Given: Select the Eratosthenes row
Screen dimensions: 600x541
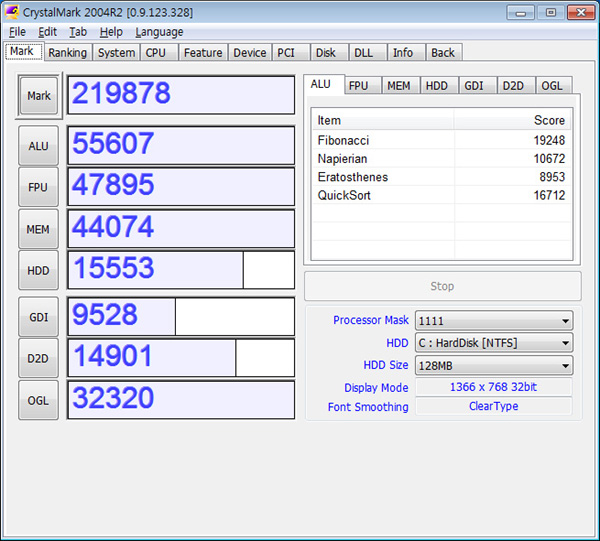Looking at the screenshot, I should coord(442,177).
